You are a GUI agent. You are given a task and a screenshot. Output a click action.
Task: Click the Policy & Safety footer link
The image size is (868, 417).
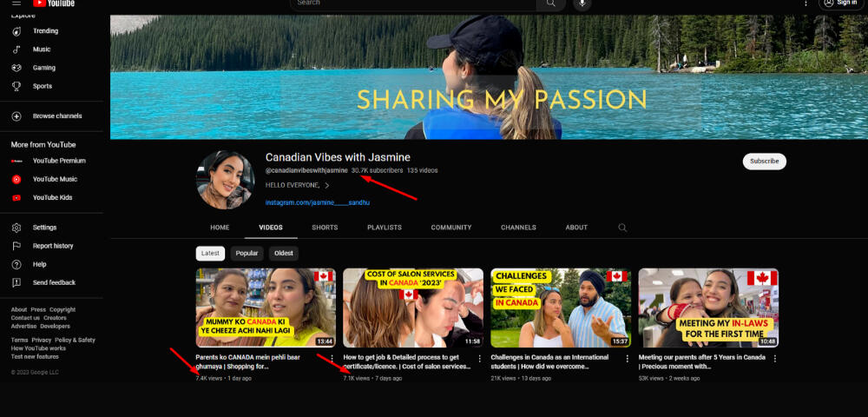[x=75, y=340]
